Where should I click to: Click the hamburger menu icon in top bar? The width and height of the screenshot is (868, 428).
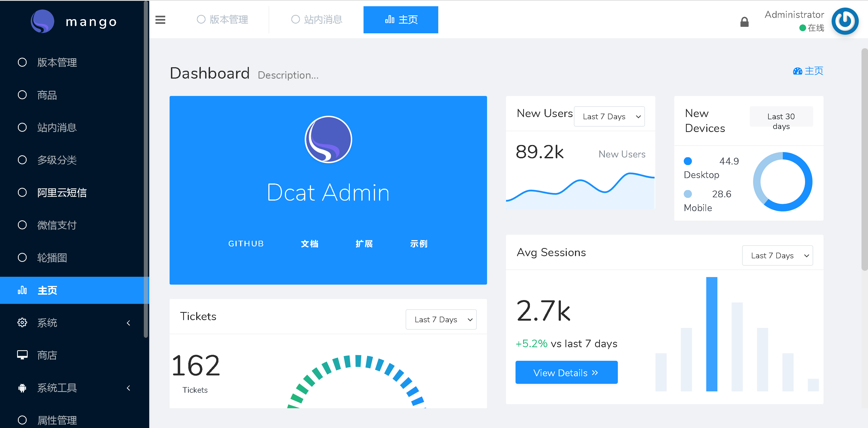click(160, 20)
